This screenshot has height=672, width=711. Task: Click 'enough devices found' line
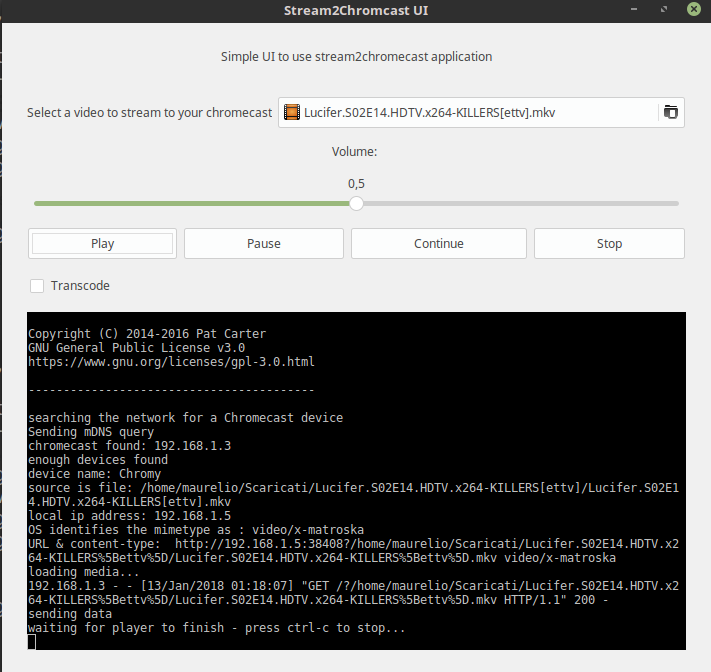[98, 460]
